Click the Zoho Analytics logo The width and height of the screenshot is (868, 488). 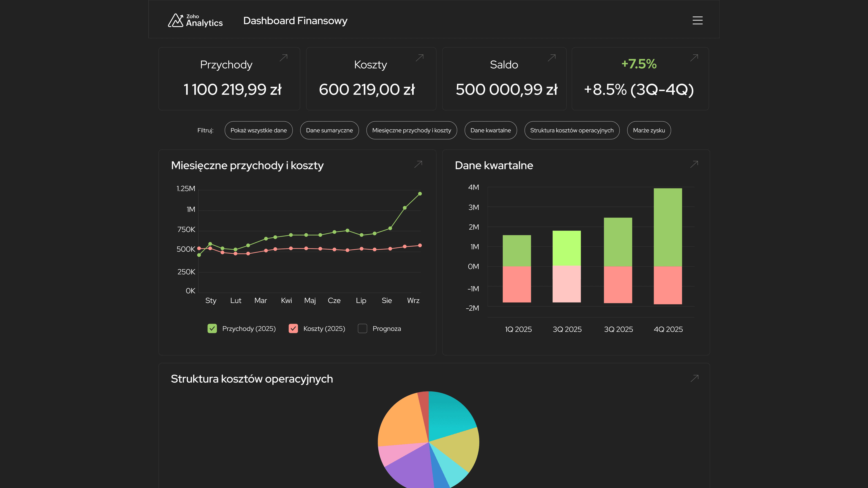point(196,21)
